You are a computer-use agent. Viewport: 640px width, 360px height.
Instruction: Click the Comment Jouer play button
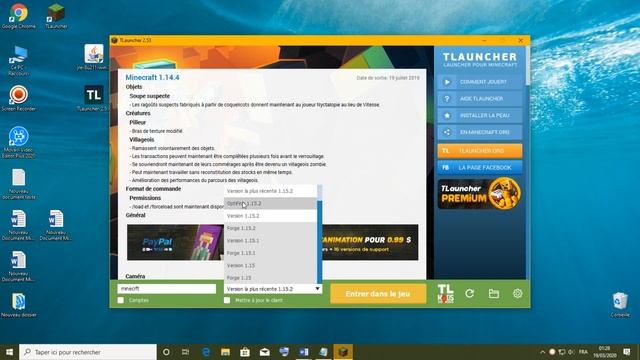click(480, 82)
